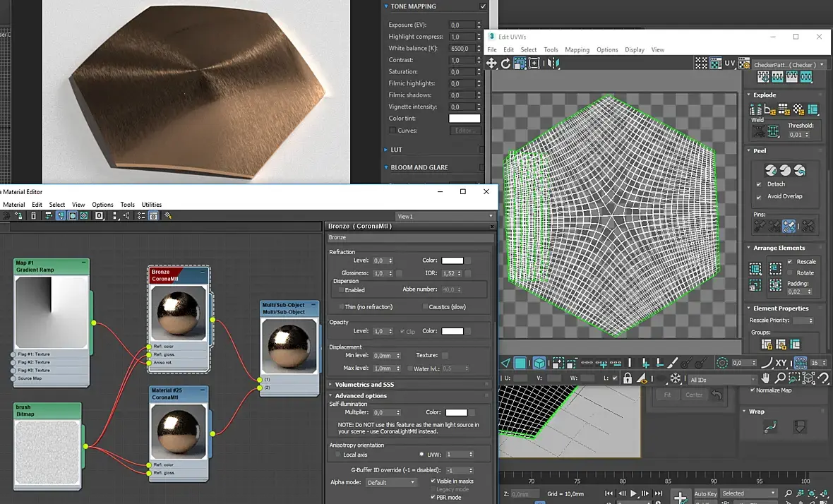
Task: Select the Gradient Ramp node thumbnail
Action: coord(51,311)
